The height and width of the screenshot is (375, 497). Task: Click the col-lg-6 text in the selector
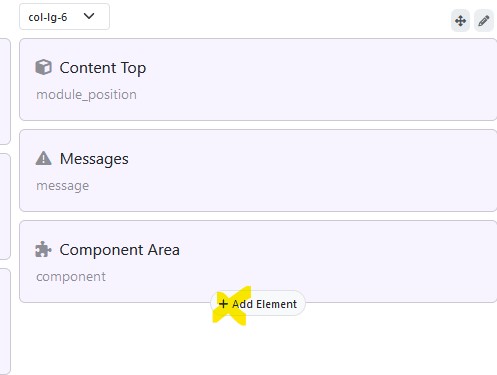coord(48,17)
